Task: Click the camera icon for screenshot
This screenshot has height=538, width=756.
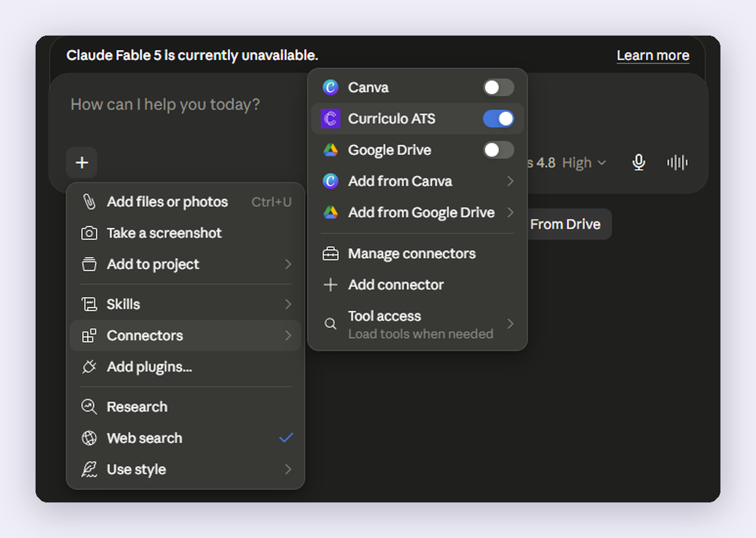Action: (89, 233)
